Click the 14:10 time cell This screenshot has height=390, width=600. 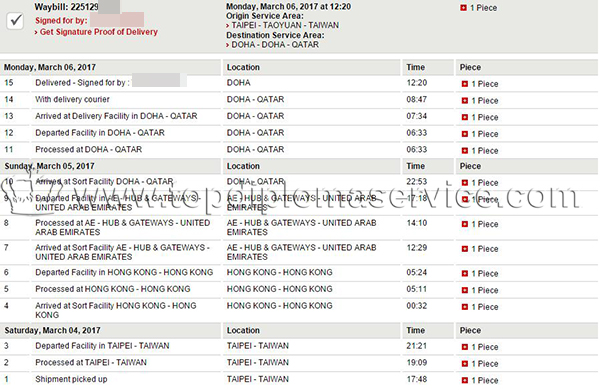pos(417,223)
